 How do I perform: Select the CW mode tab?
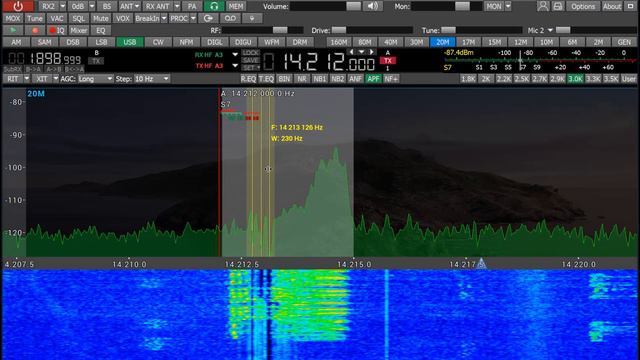(x=158, y=42)
